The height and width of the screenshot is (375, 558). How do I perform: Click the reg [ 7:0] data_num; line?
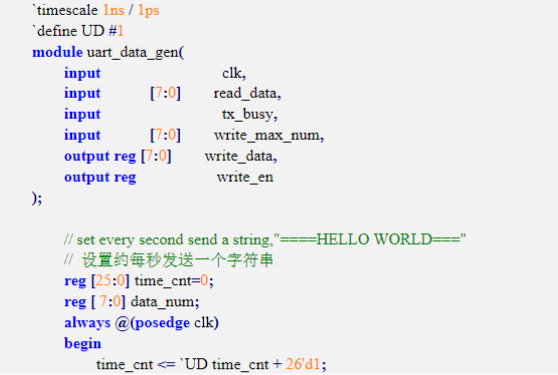[132, 302]
